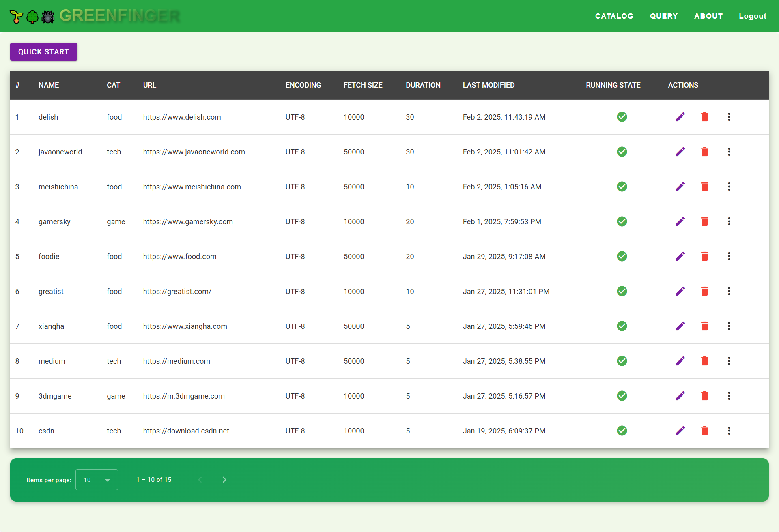779x532 pixels.
Task: Edit the meishichina entry
Action: 680,187
